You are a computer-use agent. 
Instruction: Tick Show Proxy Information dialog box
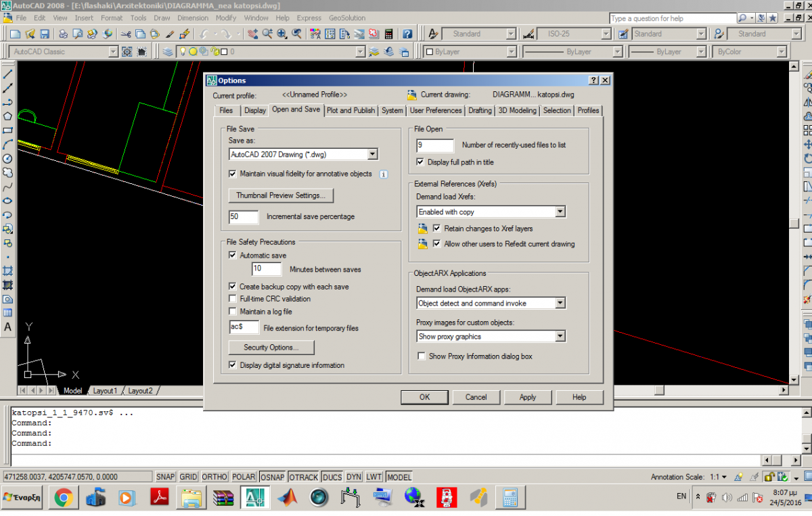(x=422, y=356)
